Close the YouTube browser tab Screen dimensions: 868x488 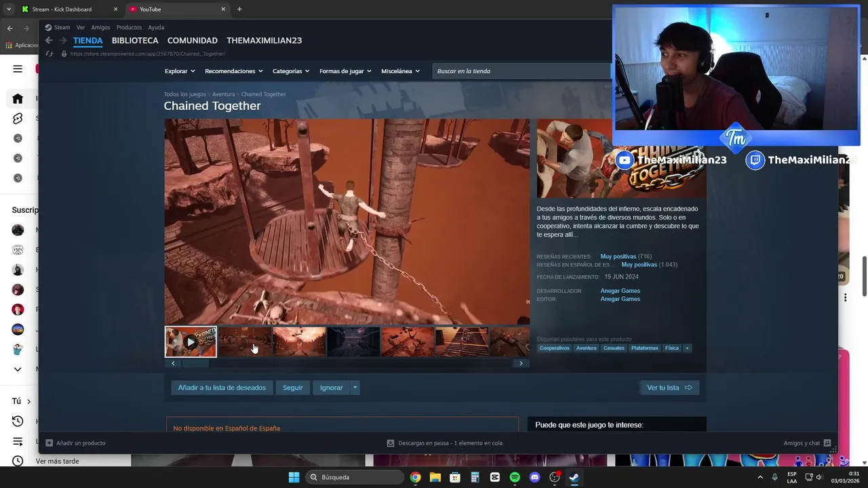(223, 9)
